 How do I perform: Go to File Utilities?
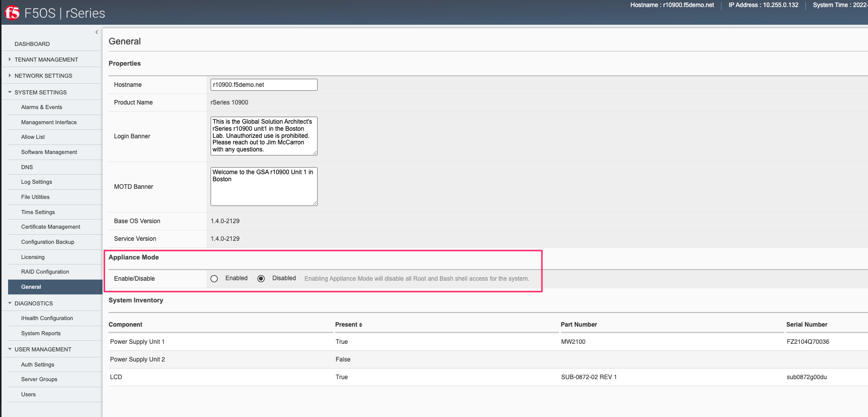tap(35, 197)
